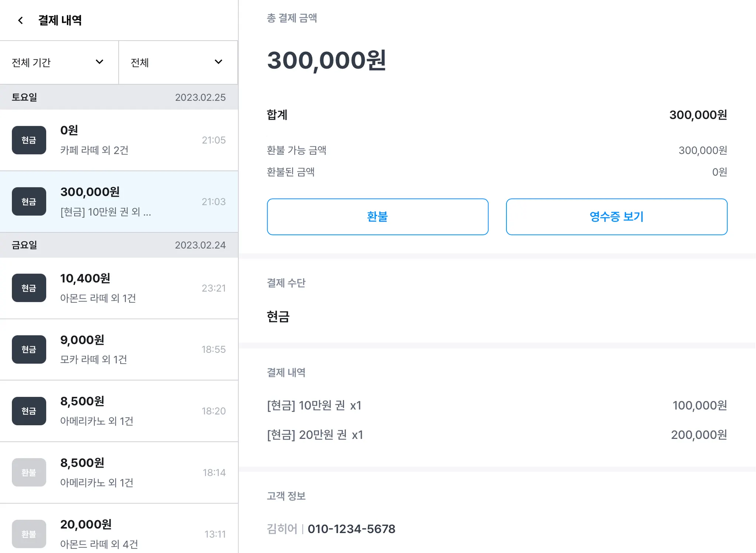Screen dimensions: 756x553
Task: Click the 환불 badge on the 20,000원 entry
Action: pyautogui.click(x=29, y=534)
